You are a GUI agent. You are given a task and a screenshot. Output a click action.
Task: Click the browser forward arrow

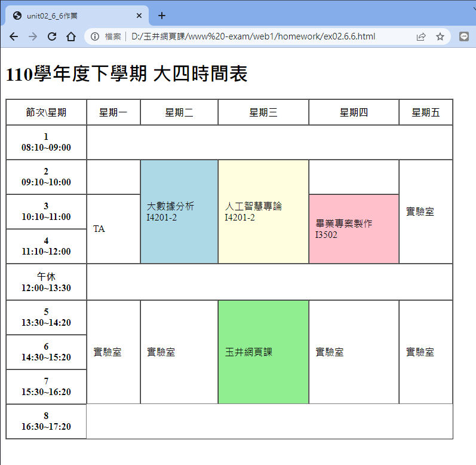(x=33, y=36)
